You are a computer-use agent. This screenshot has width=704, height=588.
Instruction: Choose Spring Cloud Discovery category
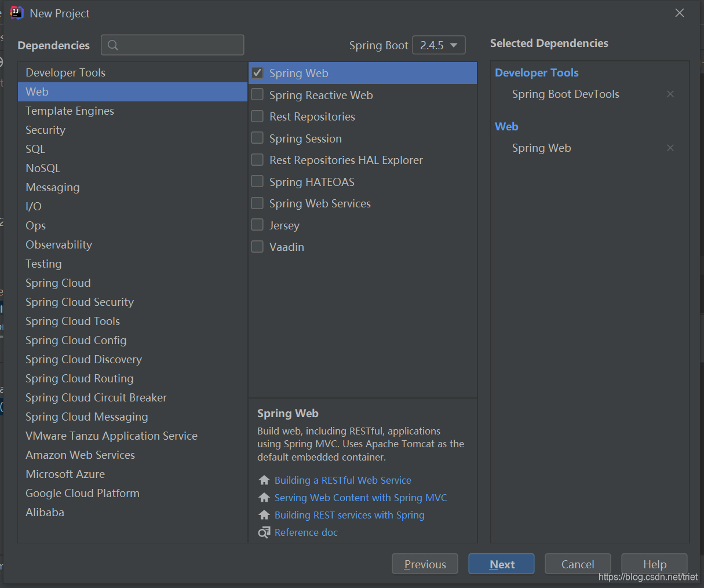(133, 359)
